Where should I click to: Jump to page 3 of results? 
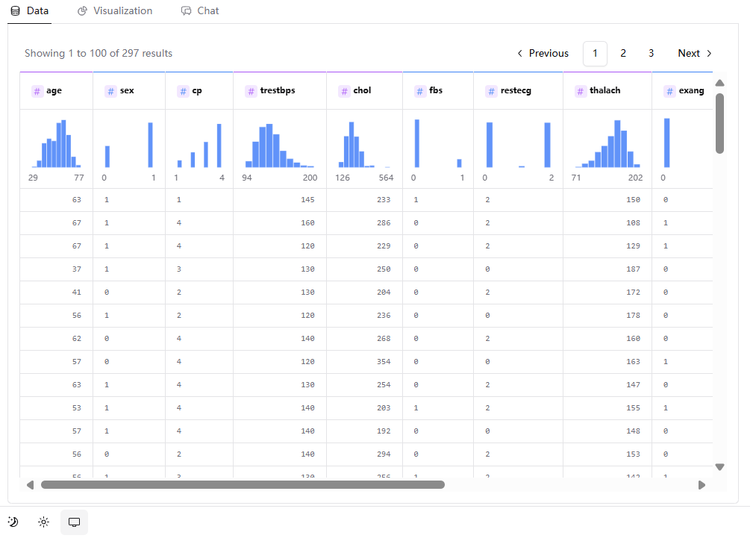[651, 54]
